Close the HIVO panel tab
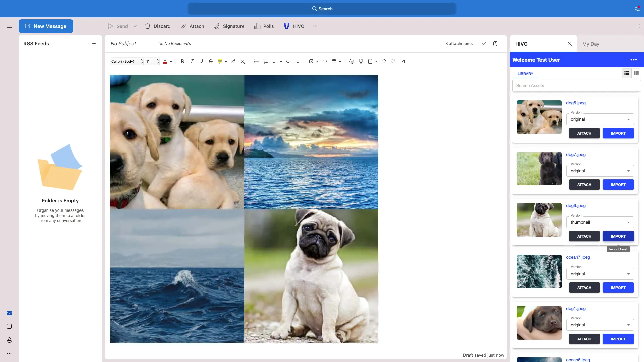Image resolution: width=644 pixels, height=362 pixels. (x=570, y=44)
